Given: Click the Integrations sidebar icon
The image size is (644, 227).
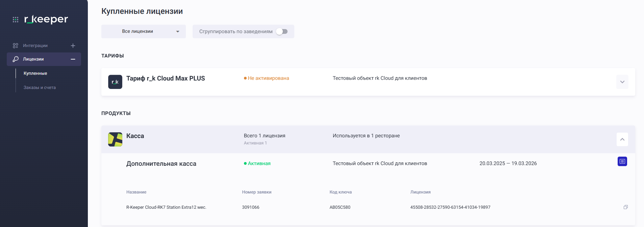Looking at the screenshot, I should point(16,46).
